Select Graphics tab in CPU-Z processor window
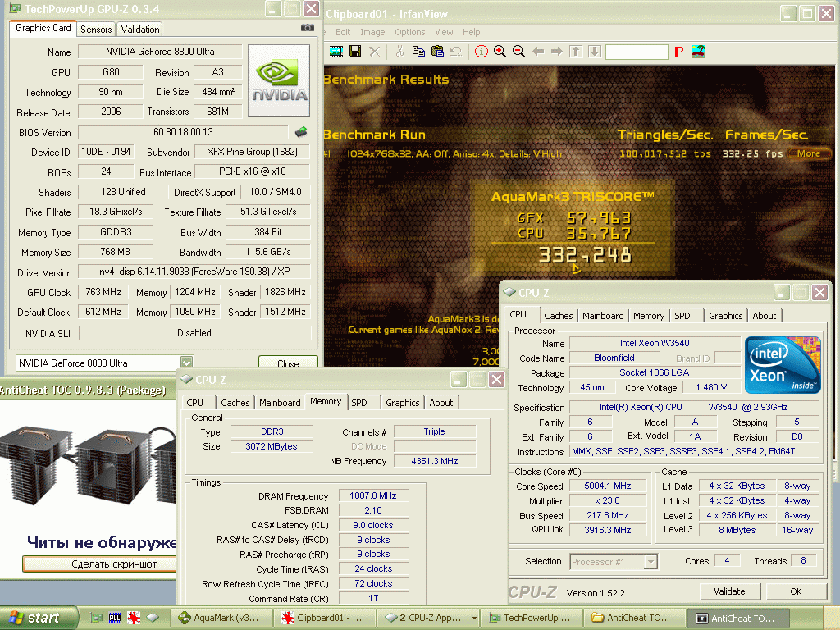The height and width of the screenshot is (630, 840). tap(725, 316)
